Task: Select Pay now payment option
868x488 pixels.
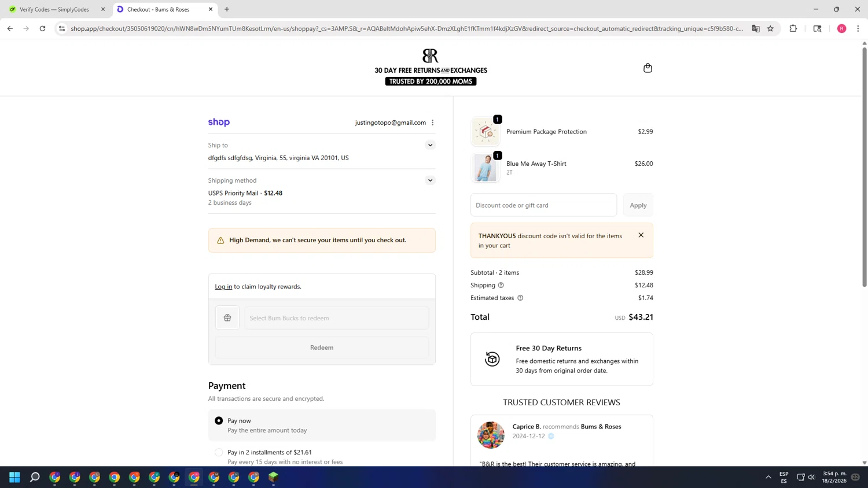Action: [219, 421]
